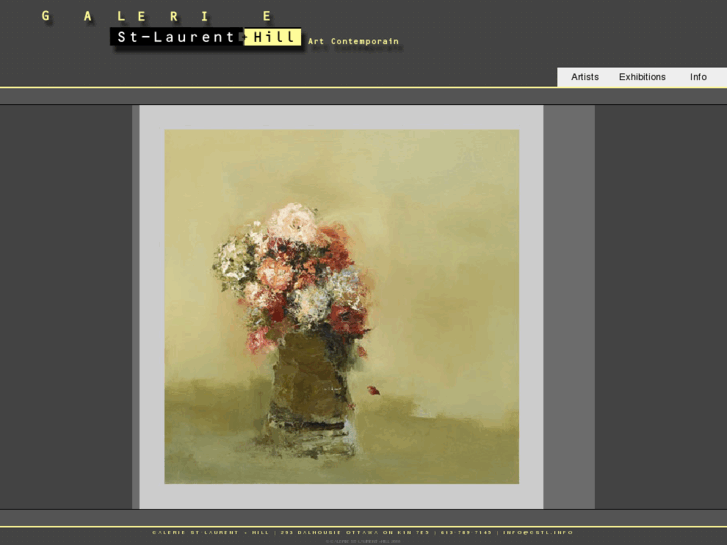Open the Info menu
Image resolution: width=727 pixels, height=545 pixels.
coord(698,77)
